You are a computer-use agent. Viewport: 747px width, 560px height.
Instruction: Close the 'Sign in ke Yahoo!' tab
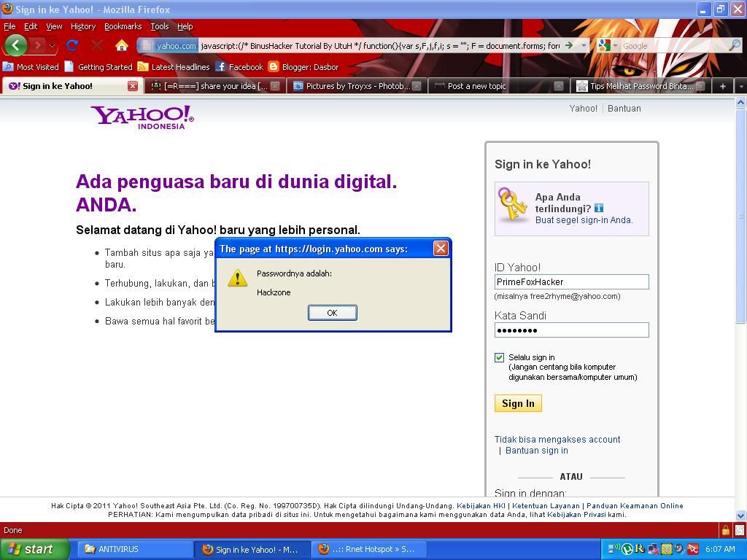pyautogui.click(x=133, y=86)
